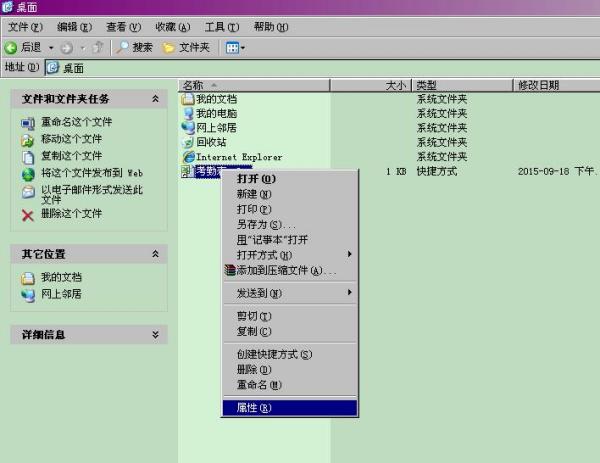Open 网上邻居 under 其它位置
600x463 pixels.
click(x=61, y=294)
